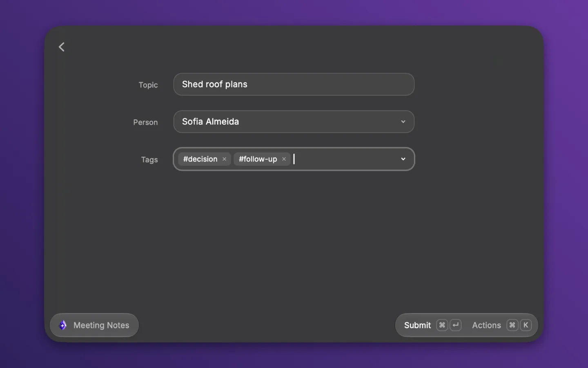This screenshot has height=368, width=588.
Task: Click the Command key icon beside Submit
Action: pos(442,325)
